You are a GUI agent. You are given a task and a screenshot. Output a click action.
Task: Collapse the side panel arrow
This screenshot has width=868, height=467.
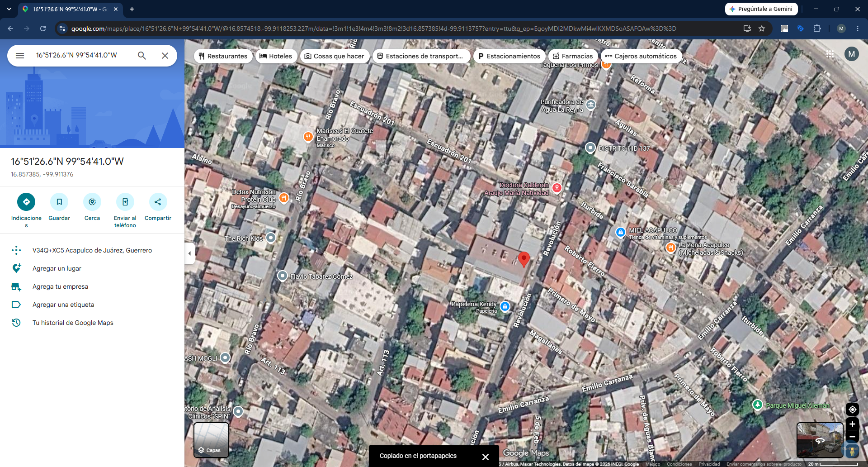click(x=190, y=253)
